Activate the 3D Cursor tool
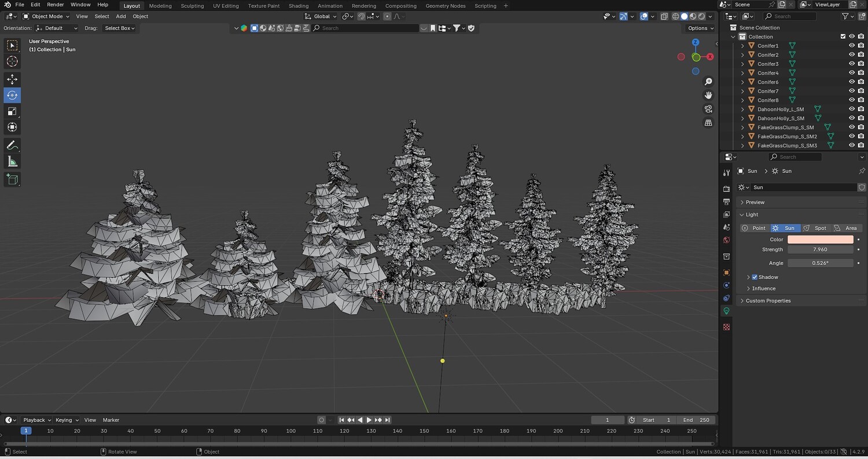The height and width of the screenshot is (459, 868). click(12, 61)
